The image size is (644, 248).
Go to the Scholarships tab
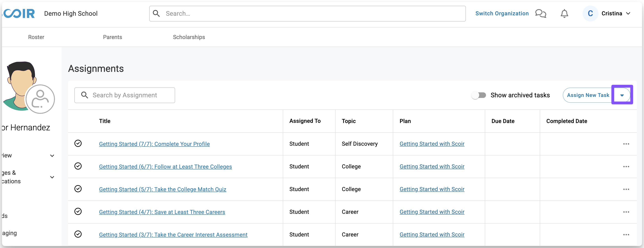189,37
